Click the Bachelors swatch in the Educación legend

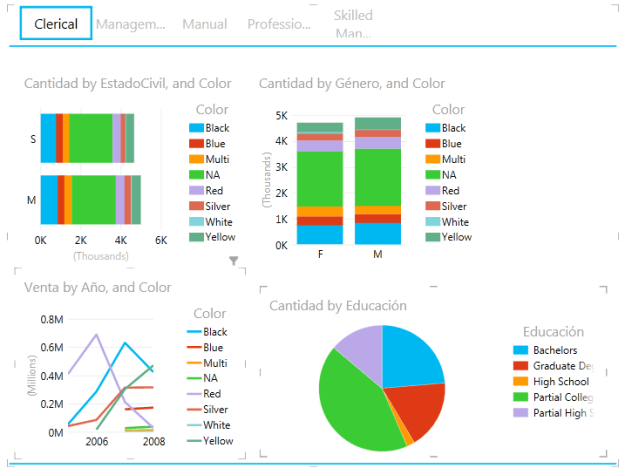pos(520,351)
